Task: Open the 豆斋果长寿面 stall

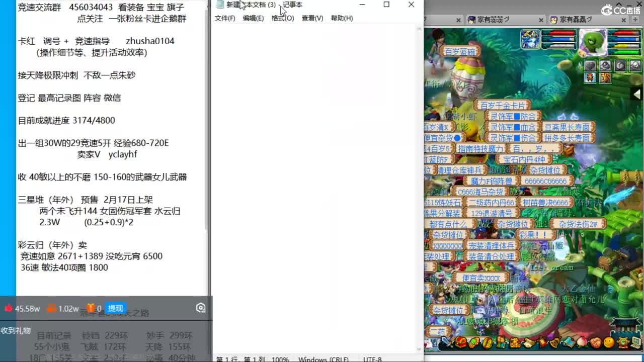Action: tap(568, 127)
